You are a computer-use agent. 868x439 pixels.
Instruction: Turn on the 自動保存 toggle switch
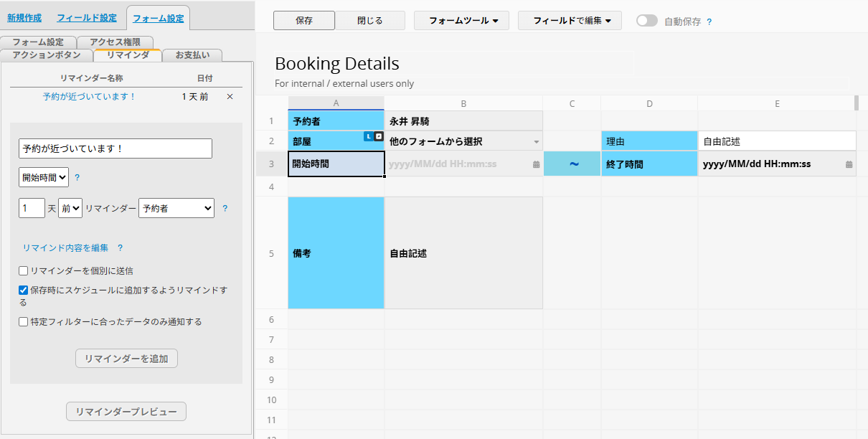coord(646,21)
